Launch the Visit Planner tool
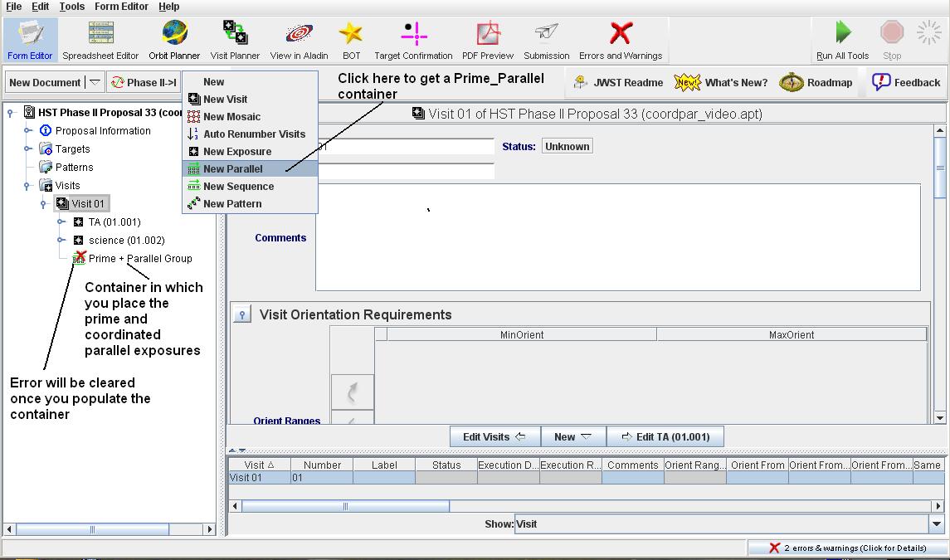This screenshot has width=950, height=560. (x=235, y=40)
